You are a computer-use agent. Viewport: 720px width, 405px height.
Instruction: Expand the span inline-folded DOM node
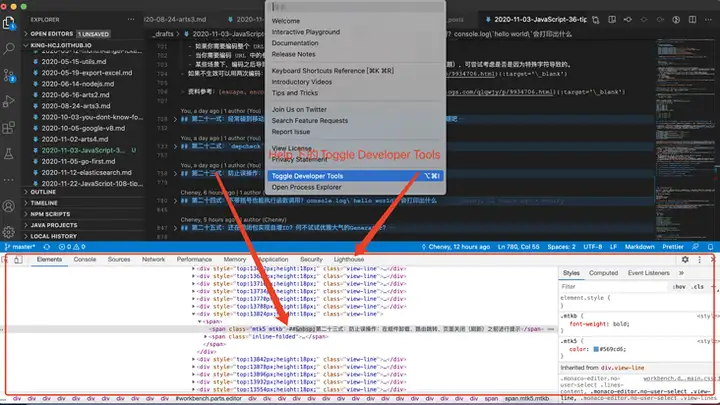click(x=205, y=337)
